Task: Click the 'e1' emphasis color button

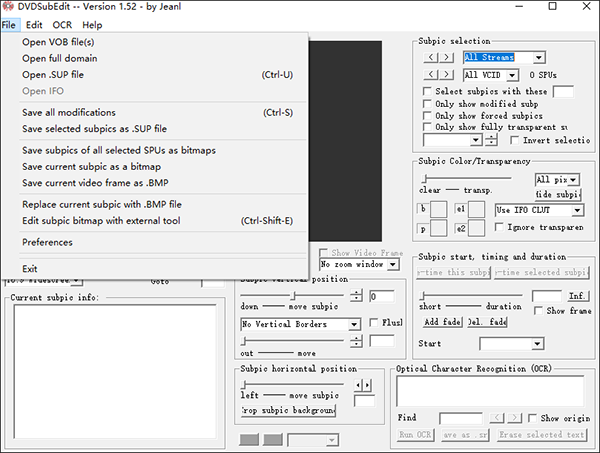Action: [462, 209]
